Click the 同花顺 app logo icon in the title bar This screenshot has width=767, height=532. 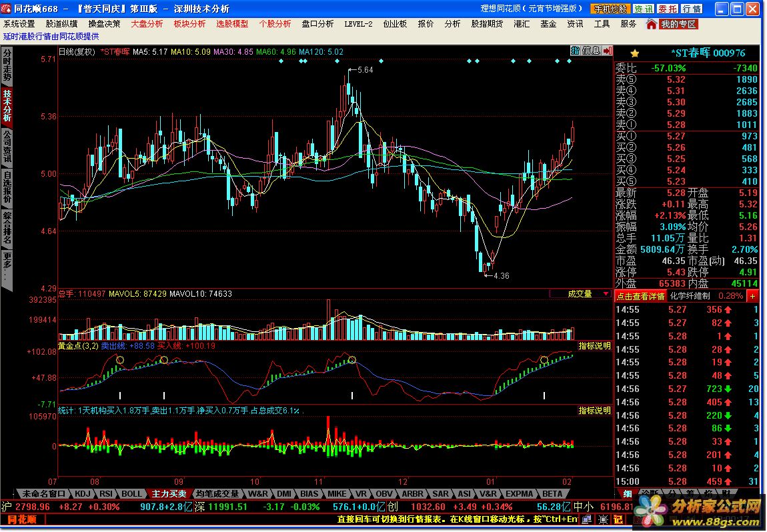click(7, 8)
